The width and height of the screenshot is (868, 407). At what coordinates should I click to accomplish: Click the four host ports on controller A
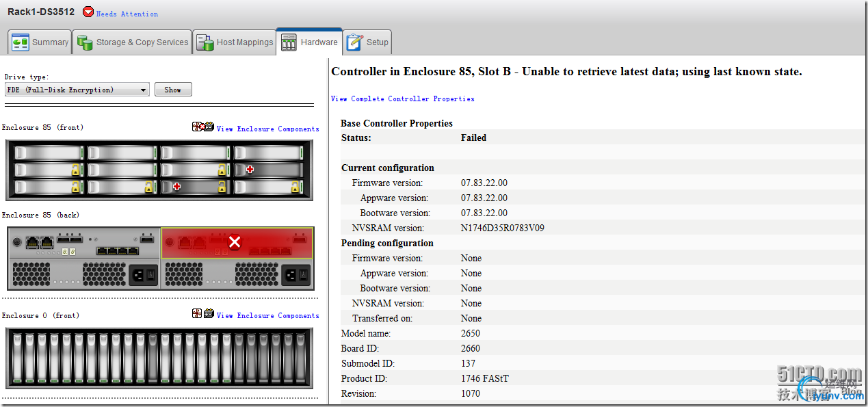point(118,251)
